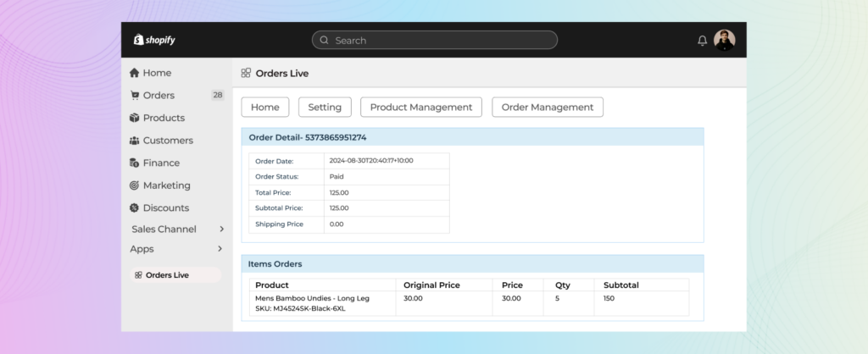Expand the Apps section chevron
This screenshot has height=354, width=868.
tap(221, 249)
